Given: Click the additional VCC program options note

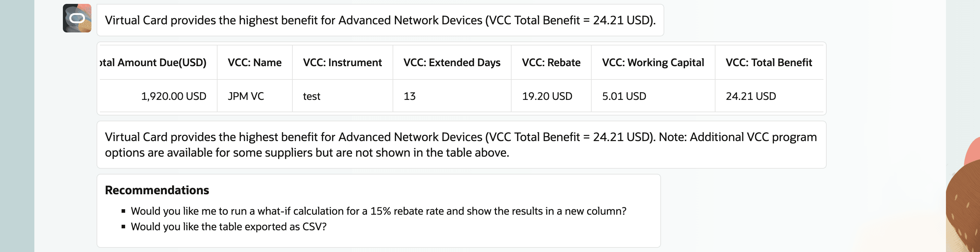Looking at the screenshot, I should tap(456, 145).
